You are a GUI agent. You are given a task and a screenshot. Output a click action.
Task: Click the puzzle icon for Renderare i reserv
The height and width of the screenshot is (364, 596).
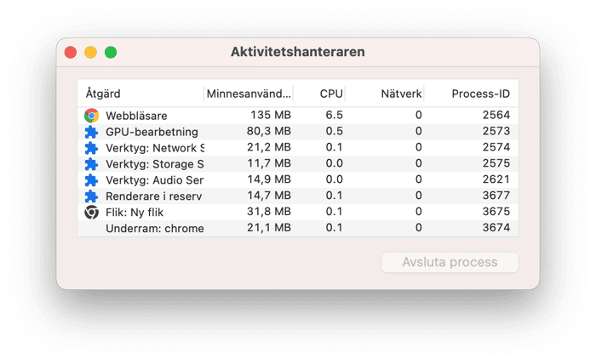coord(91,196)
